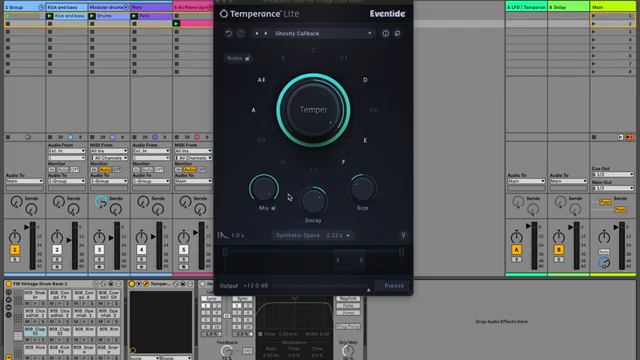Toggle Temperance device activator

click(132, 284)
